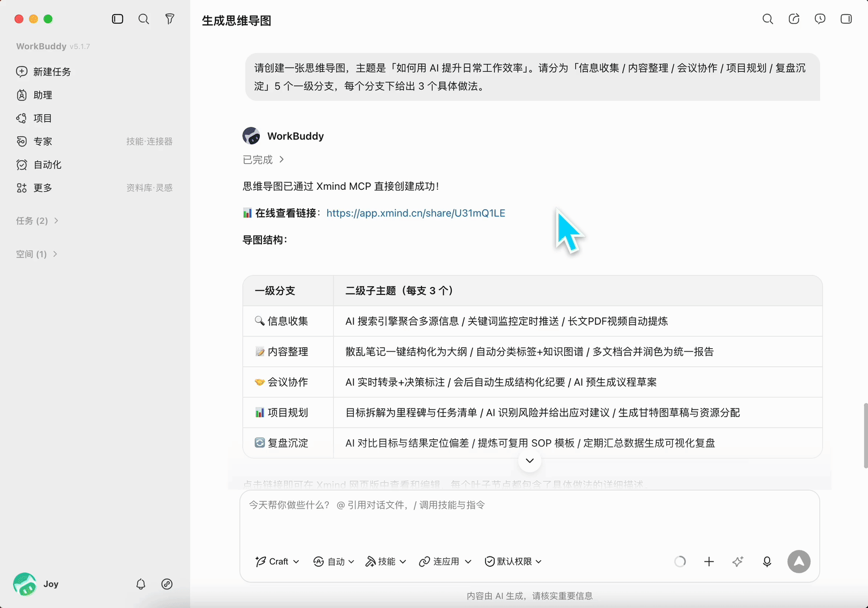This screenshot has width=868, height=608.
Task: Click scroll-down chevron button below table
Action: 529,461
